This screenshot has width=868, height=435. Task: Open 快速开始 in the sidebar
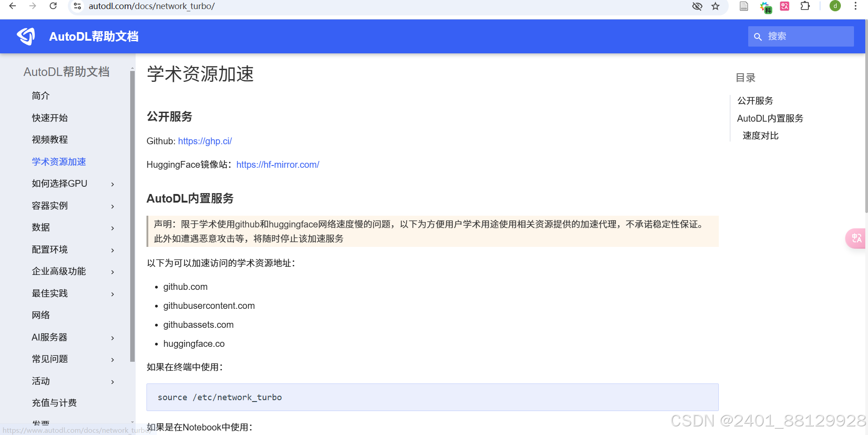(50, 118)
